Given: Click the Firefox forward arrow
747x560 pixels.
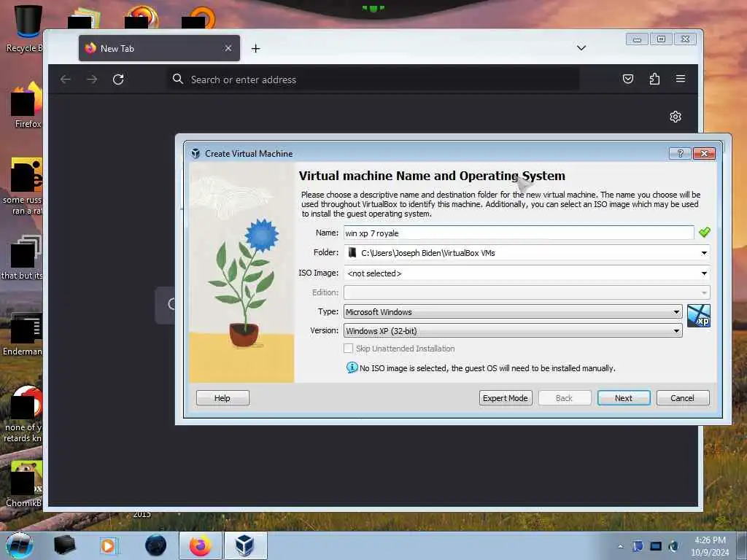Looking at the screenshot, I should coord(92,79).
